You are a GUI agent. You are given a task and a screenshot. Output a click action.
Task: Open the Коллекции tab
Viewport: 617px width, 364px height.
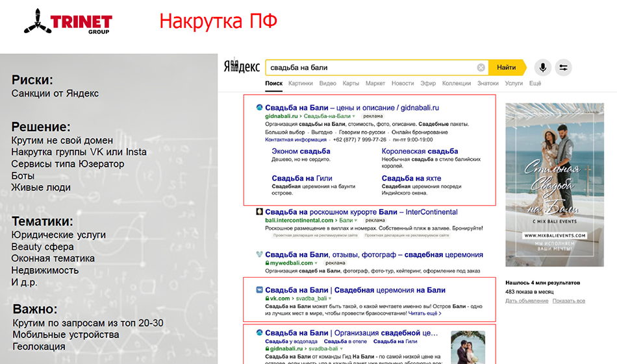(x=456, y=83)
